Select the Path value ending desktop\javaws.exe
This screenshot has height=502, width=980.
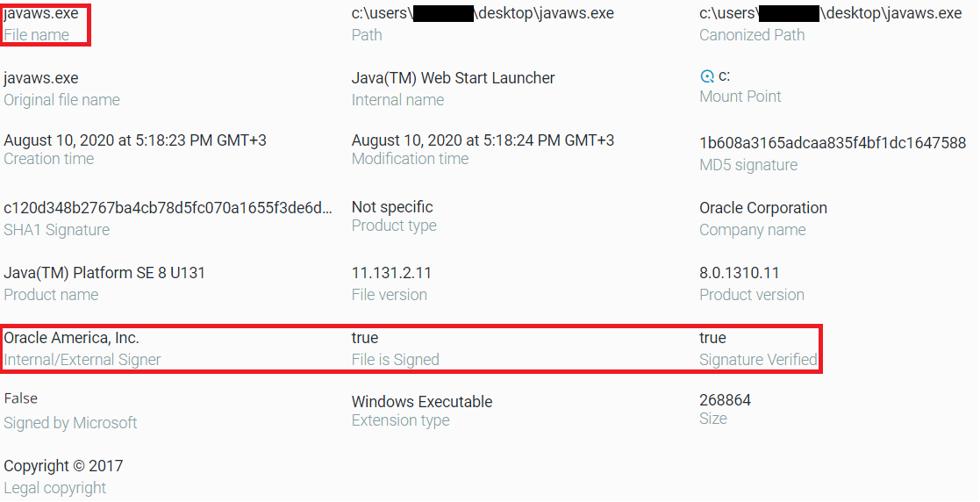pos(483,13)
